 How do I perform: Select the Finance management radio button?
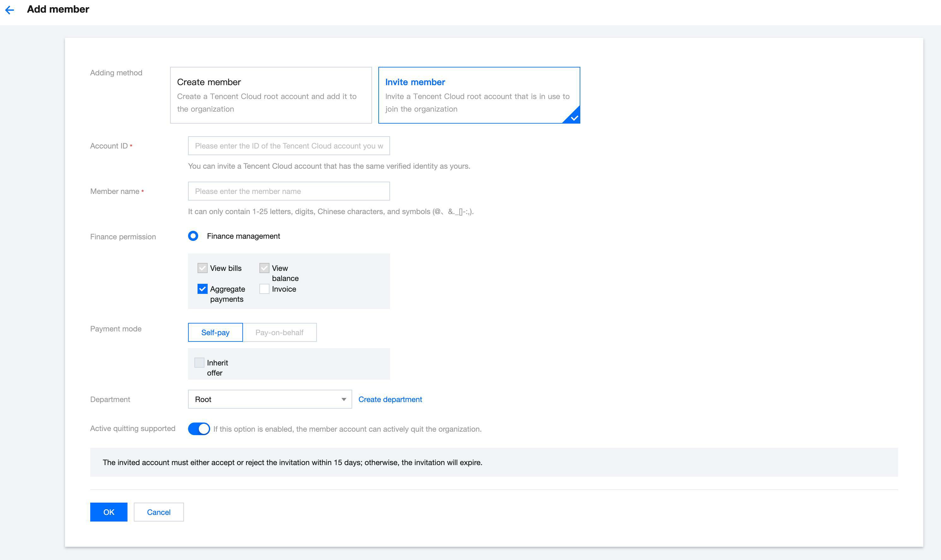[x=193, y=236]
